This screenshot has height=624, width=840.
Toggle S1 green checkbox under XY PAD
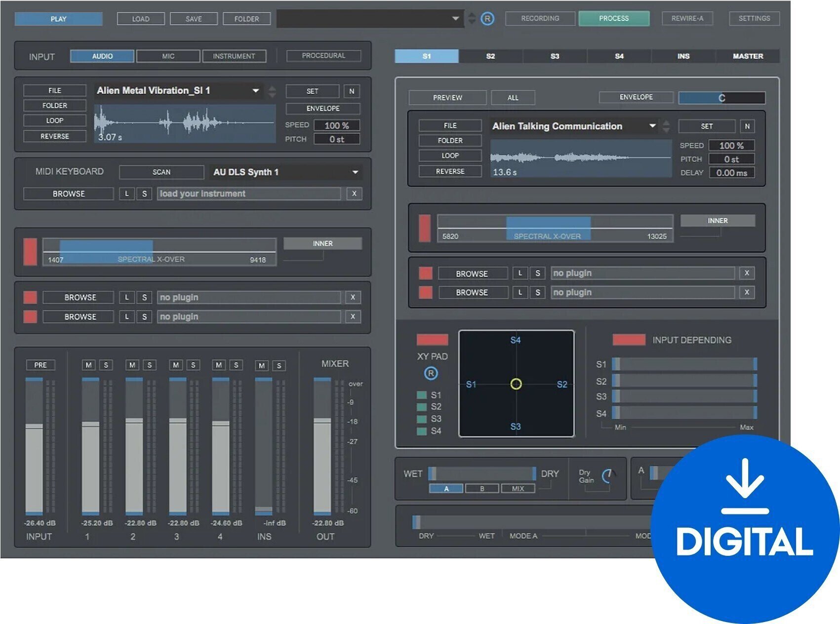click(x=422, y=395)
